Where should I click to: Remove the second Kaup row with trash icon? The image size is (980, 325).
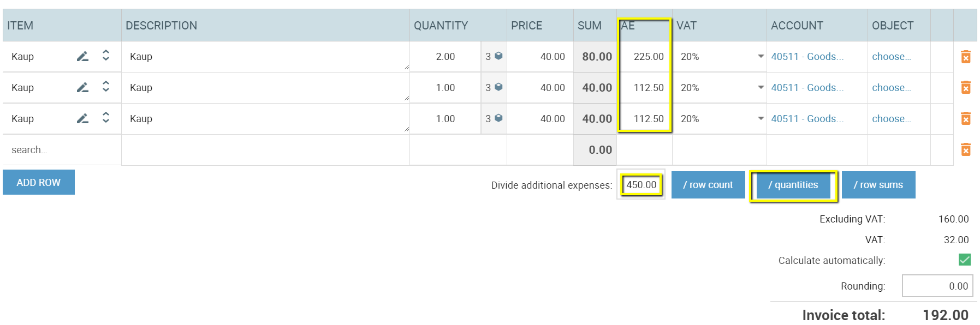966,88
